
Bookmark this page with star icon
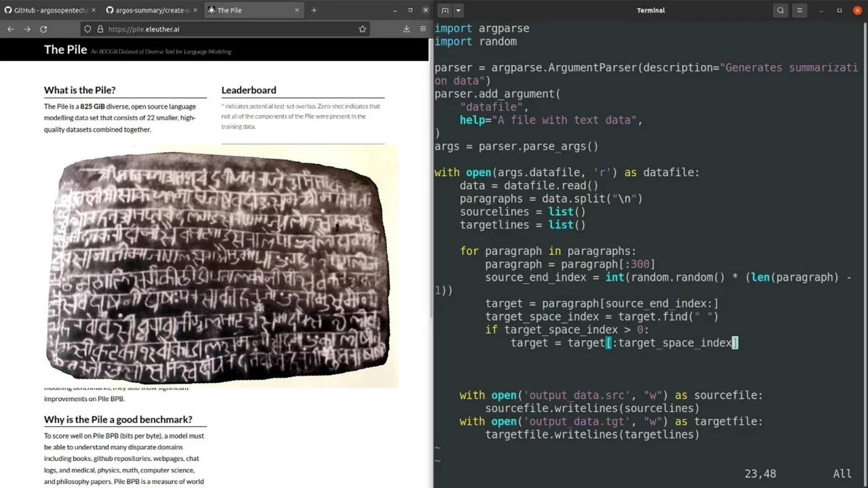[x=362, y=29]
